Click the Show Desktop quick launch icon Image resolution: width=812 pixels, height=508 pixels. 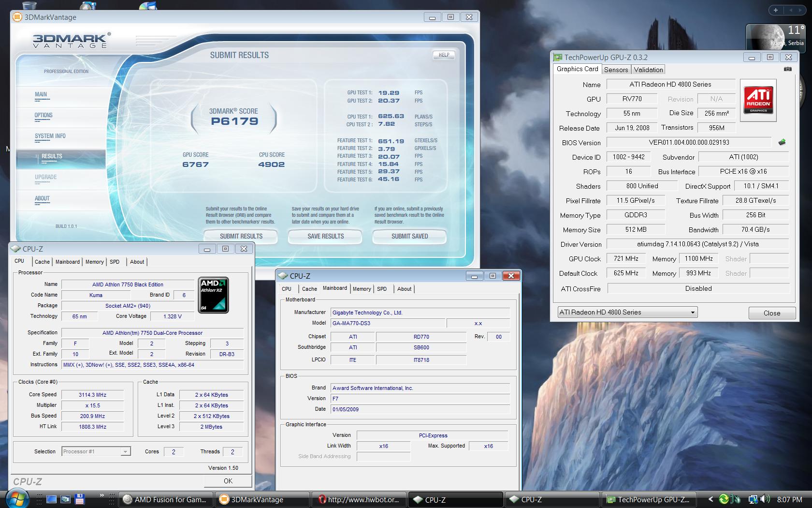[51, 499]
